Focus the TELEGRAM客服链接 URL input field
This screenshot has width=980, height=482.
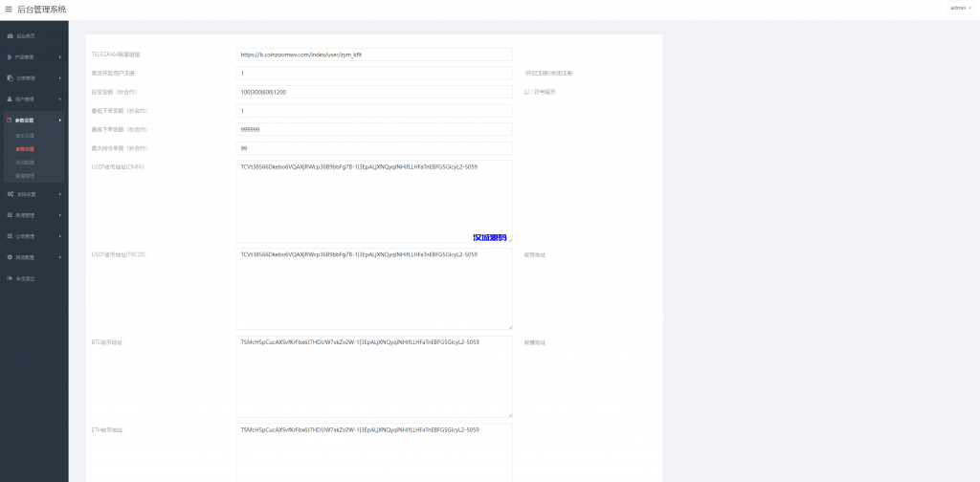(x=373, y=55)
